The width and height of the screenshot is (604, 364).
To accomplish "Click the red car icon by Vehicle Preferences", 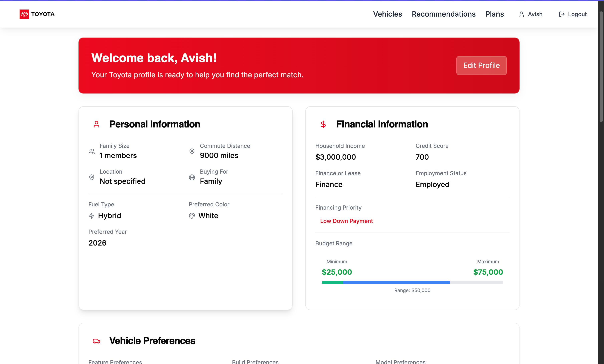I will (96, 341).
